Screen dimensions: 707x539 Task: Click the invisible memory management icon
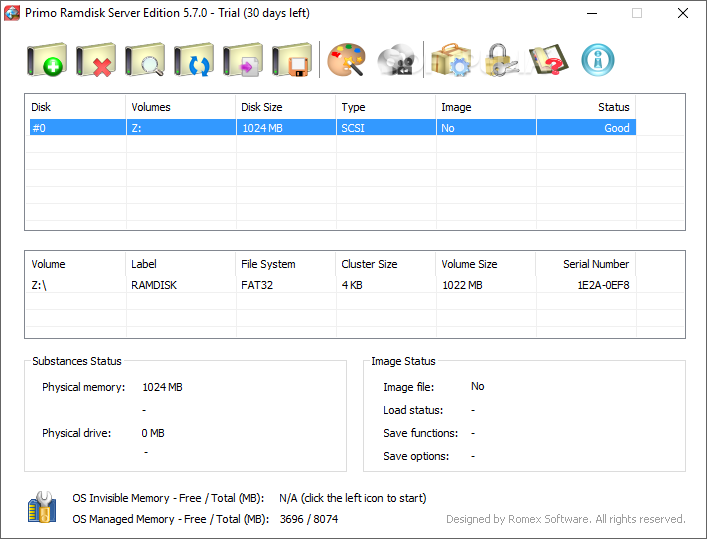click(x=42, y=507)
